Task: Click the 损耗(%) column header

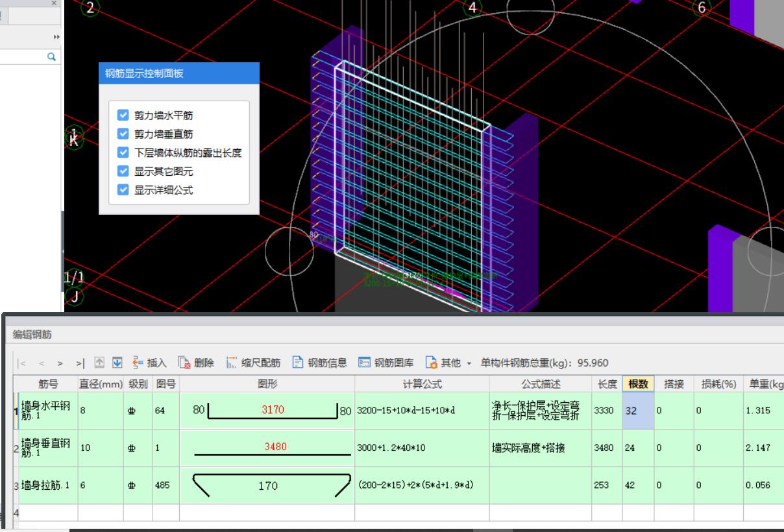Action: 717,383
